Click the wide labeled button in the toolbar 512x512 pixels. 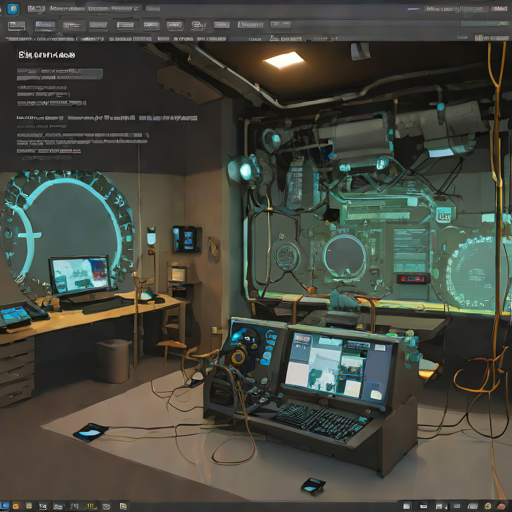pos(250,25)
